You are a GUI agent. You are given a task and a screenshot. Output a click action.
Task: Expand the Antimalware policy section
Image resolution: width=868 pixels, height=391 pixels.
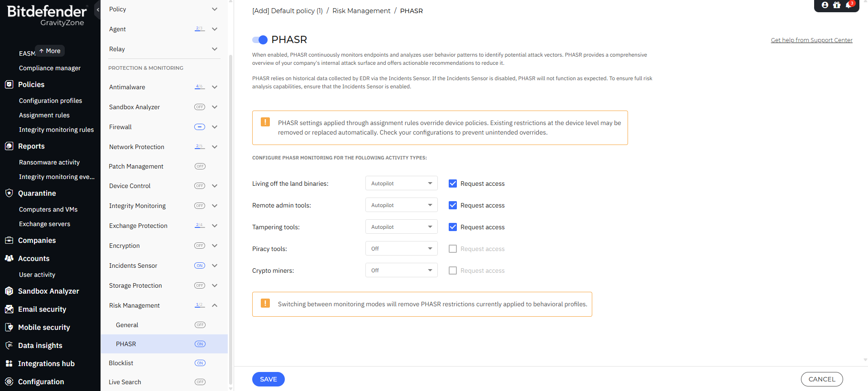[x=215, y=87]
